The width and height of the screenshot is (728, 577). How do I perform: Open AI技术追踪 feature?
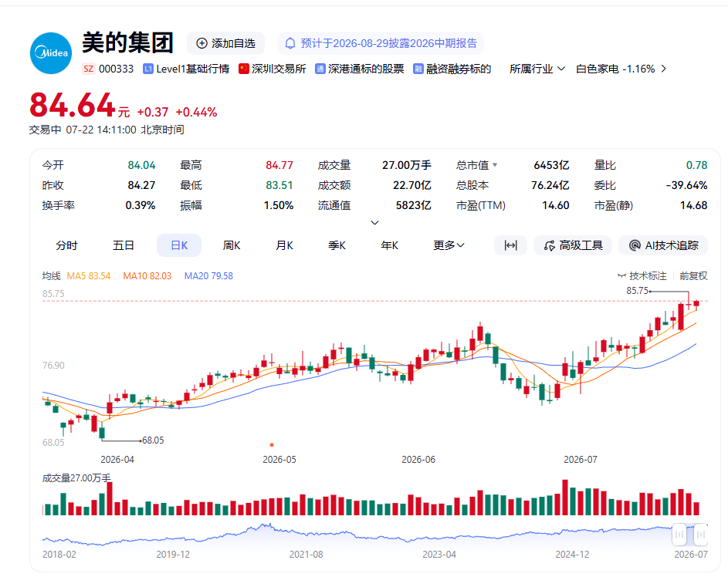click(663, 245)
